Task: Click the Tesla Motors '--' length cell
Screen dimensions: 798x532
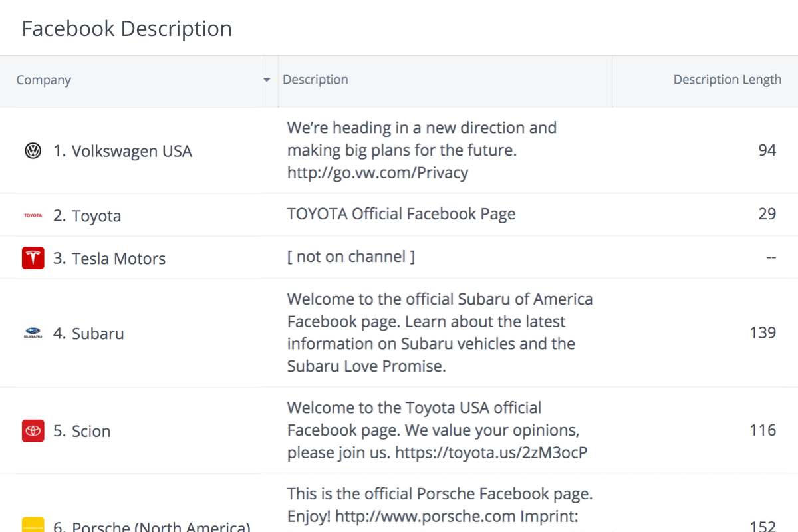Action: tap(771, 257)
